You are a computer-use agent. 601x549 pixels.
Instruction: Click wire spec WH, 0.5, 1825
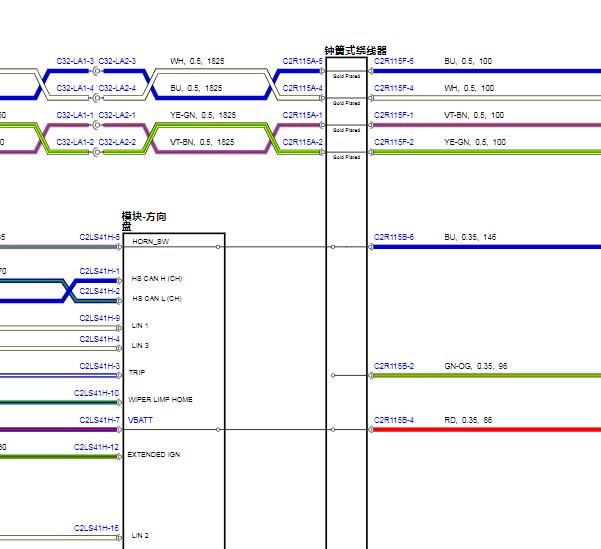coord(197,61)
